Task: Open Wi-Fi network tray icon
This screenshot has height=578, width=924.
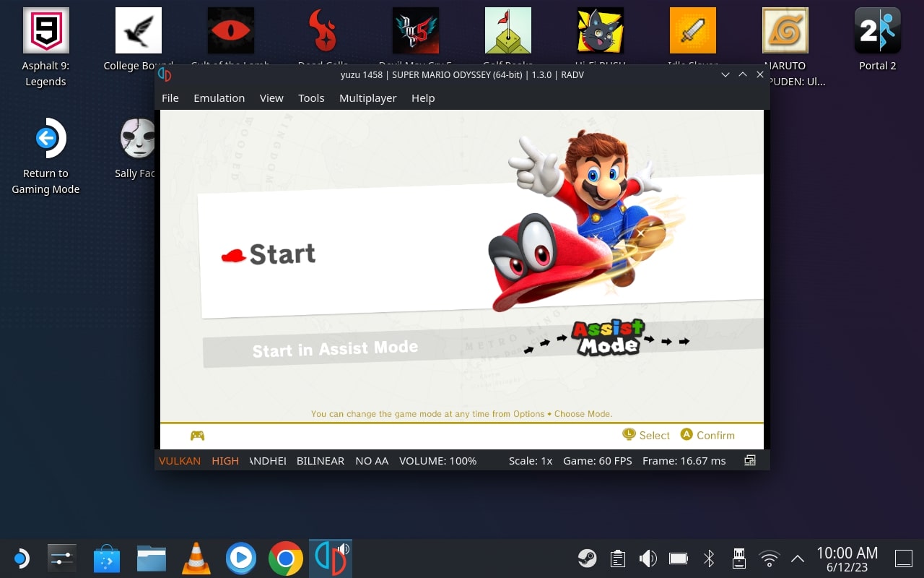Action: [x=770, y=558]
